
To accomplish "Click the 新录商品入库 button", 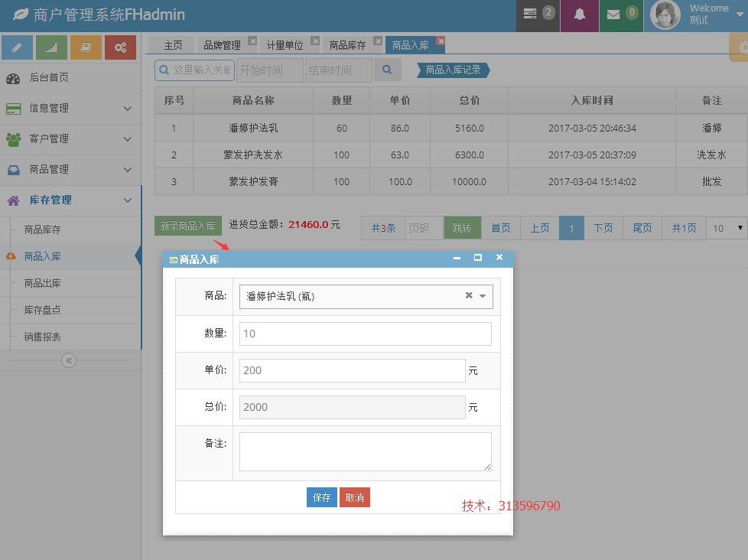I will (188, 226).
